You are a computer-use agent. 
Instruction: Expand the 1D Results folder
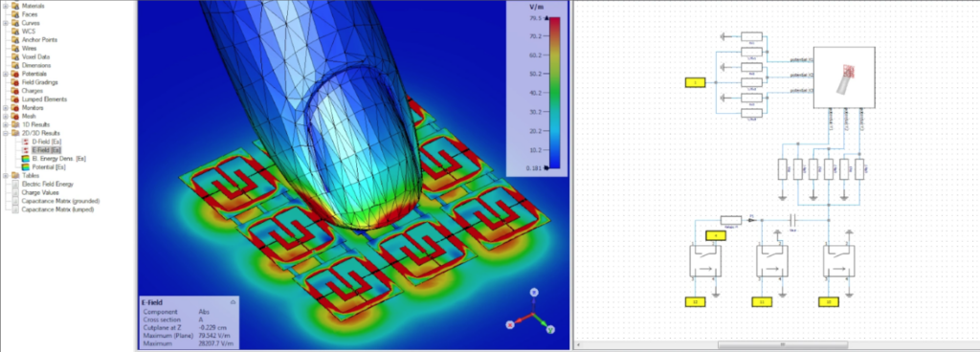(x=6, y=124)
